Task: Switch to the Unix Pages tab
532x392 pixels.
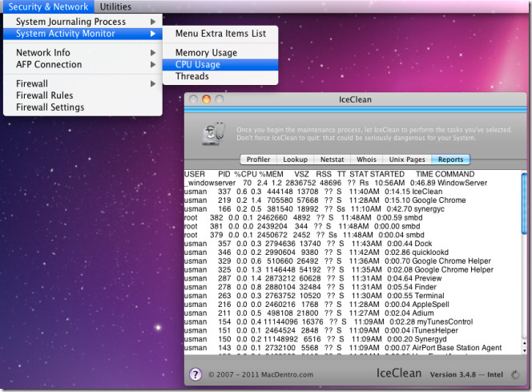Action: coord(407,160)
